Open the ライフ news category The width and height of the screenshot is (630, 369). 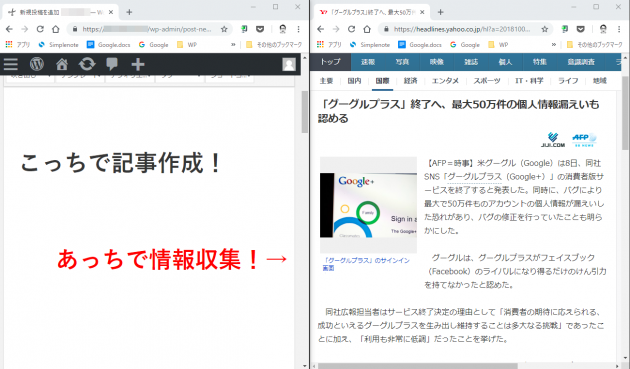[568, 81]
